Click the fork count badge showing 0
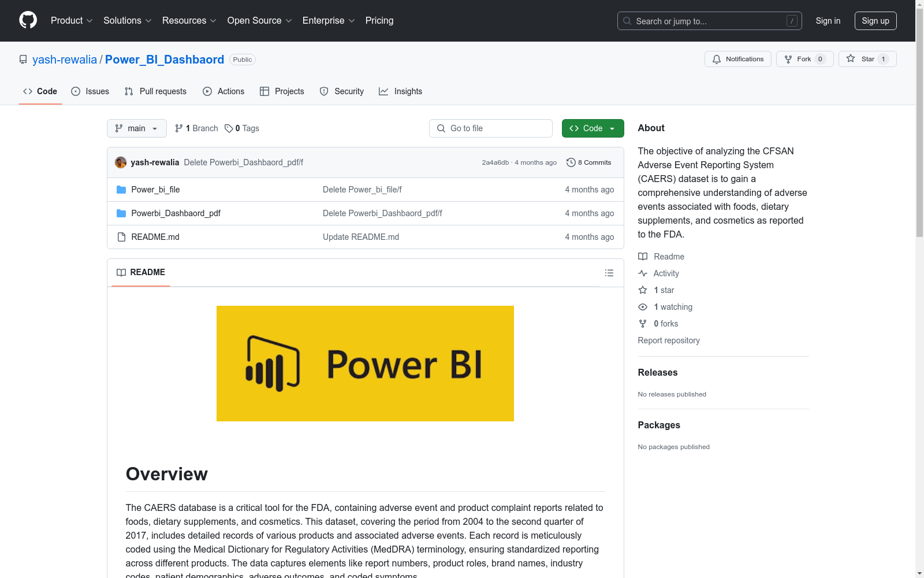 click(x=820, y=59)
